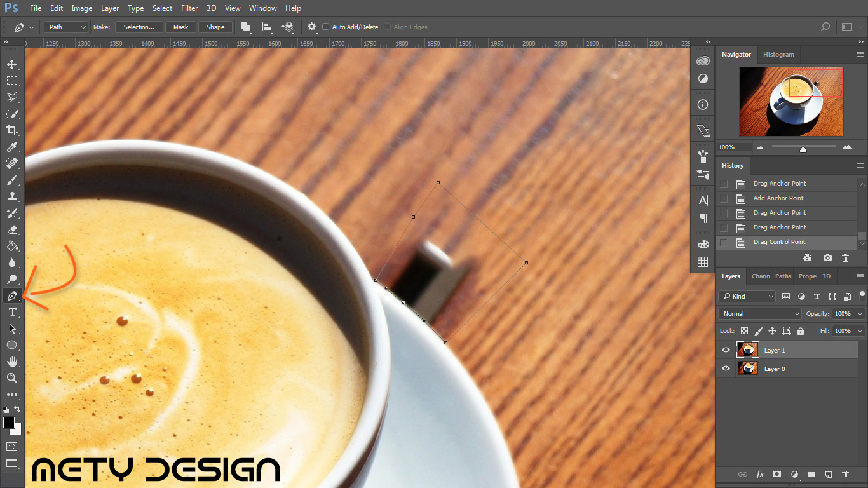This screenshot has height=488, width=868.
Task: Select the Brush tool
Action: (12, 180)
